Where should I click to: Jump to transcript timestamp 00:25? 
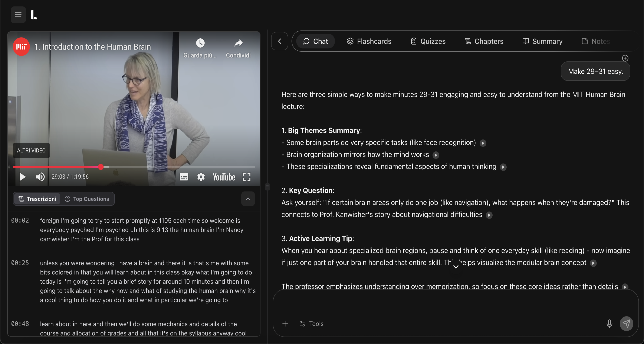pos(20,263)
